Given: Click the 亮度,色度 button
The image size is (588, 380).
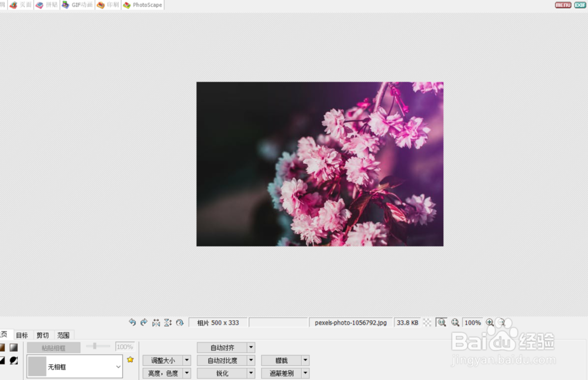Looking at the screenshot, I should pyautogui.click(x=163, y=374).
